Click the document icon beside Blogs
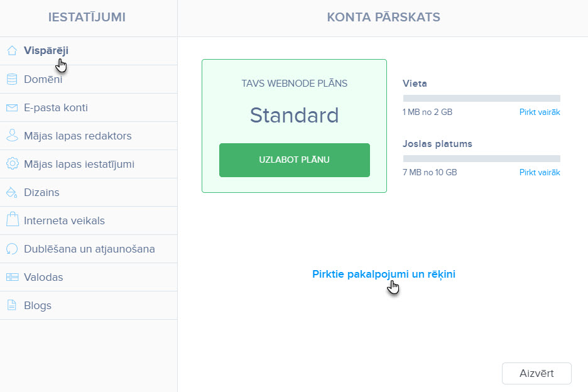This screenshot has height=392, width=588. (x=12, y=305)
